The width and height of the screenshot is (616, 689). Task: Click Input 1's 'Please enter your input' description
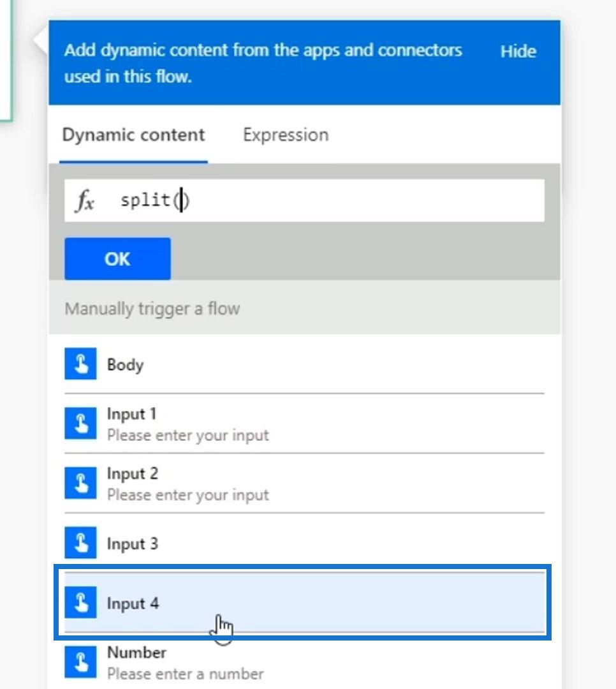point(188,436)
